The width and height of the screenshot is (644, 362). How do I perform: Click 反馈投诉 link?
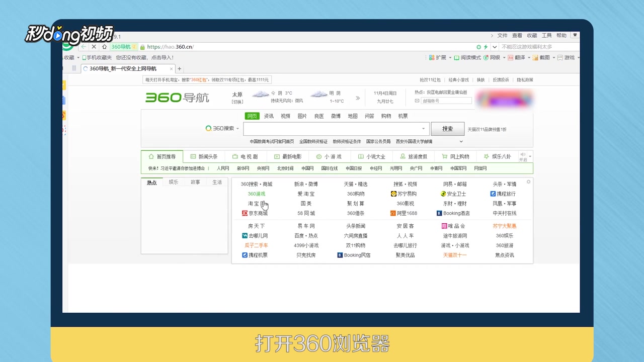point(501,80)
